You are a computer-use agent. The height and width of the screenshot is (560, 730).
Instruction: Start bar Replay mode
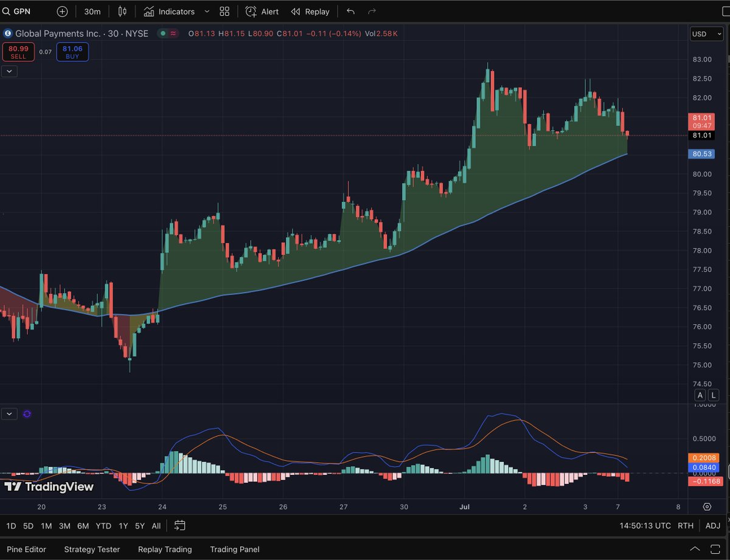(310, 12)
